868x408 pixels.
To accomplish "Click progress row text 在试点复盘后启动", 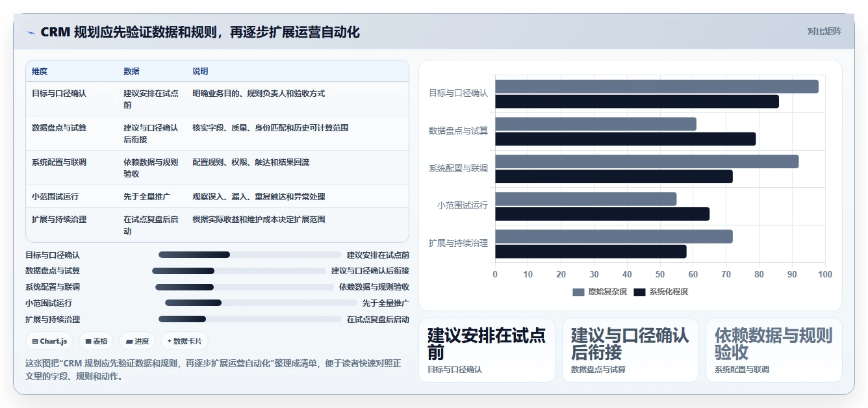I will [378, 319].
